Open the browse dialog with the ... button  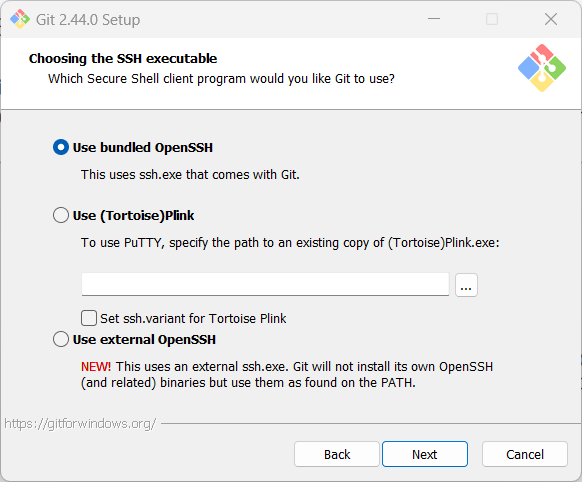coord(466,285)
